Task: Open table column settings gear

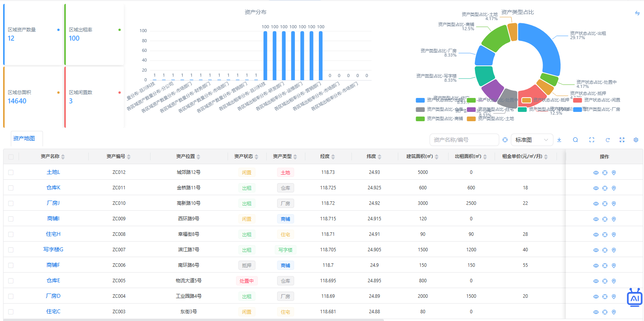Action: (636, 140)
